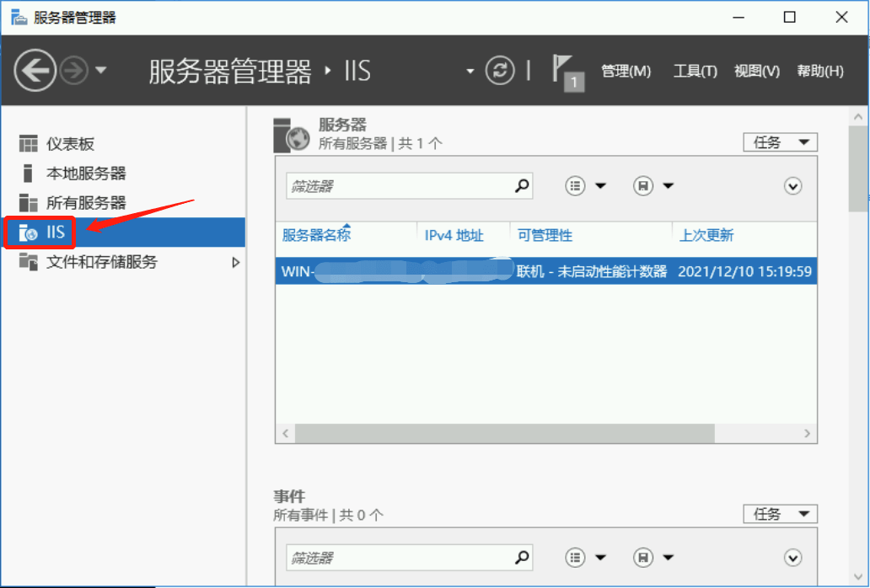Expand the events panel circular chevron
Screen dimensions: 870x588
coord(792,558)
